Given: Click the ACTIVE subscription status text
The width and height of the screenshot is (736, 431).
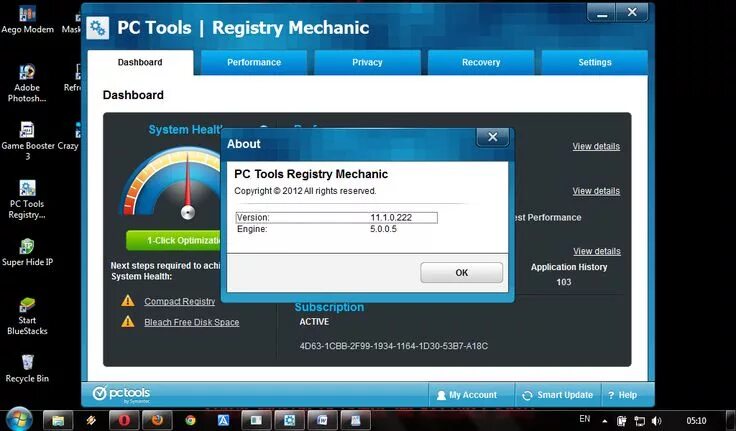Looking at the screenshot, I should click(314, 322).
